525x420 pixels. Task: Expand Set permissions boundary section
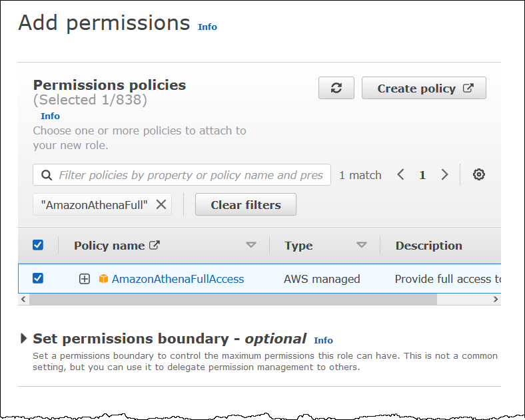tap(24, 338)
